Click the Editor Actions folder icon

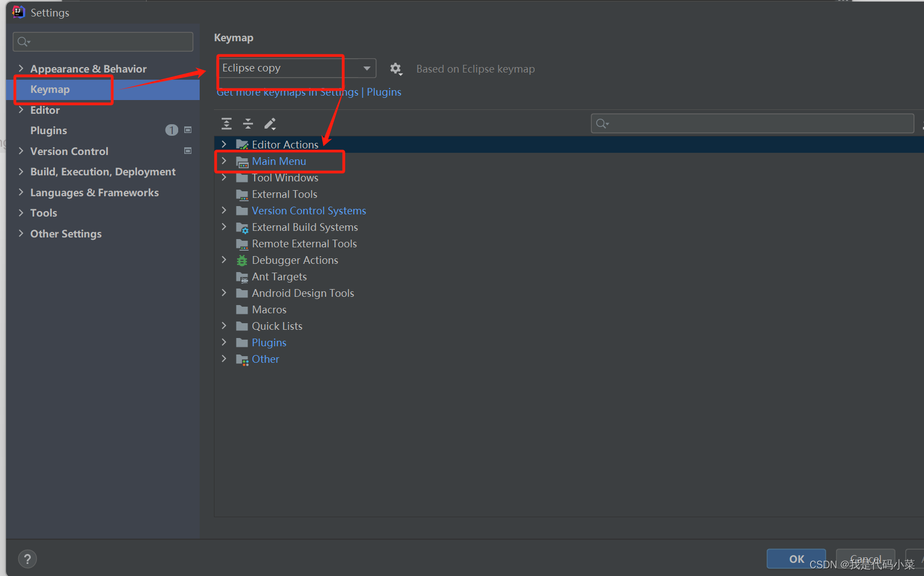coord(242,145)
